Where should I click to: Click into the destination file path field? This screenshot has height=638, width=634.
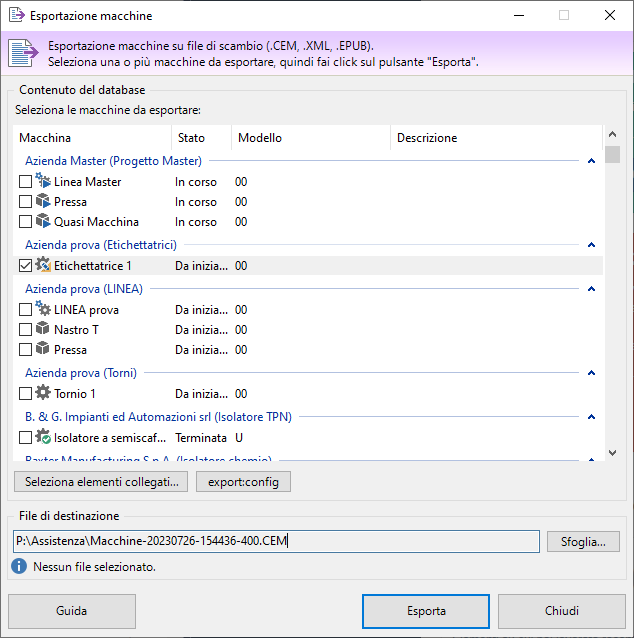(x=276, y=542)
